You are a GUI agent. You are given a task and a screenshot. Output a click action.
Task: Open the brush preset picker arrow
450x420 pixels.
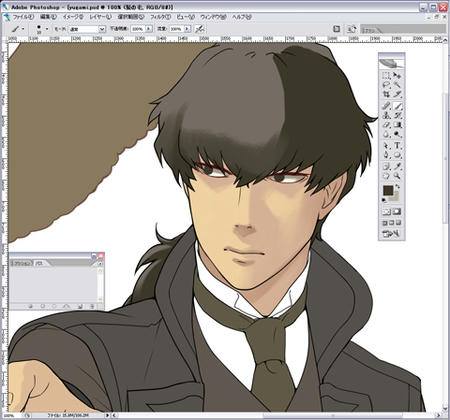tap(47, 29)
